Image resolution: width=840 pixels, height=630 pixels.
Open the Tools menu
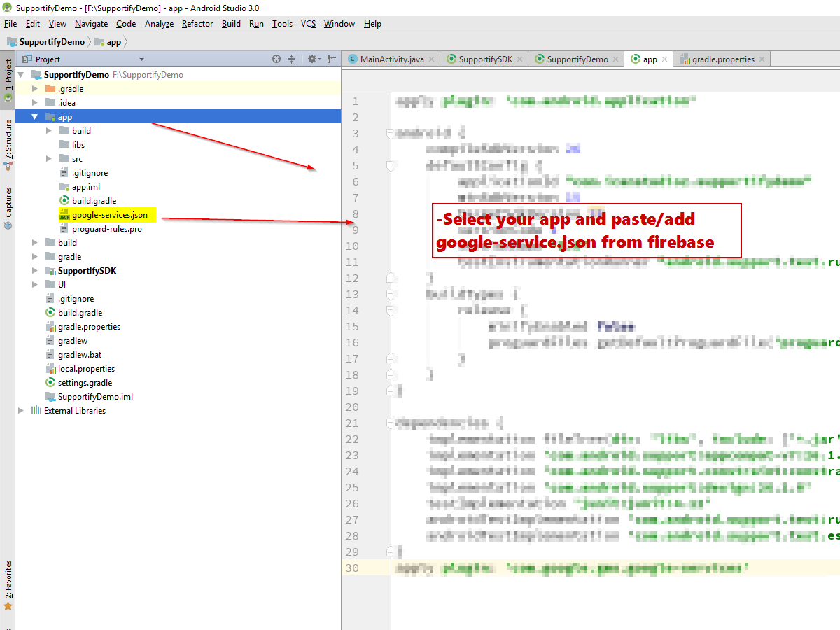[282, 24]
